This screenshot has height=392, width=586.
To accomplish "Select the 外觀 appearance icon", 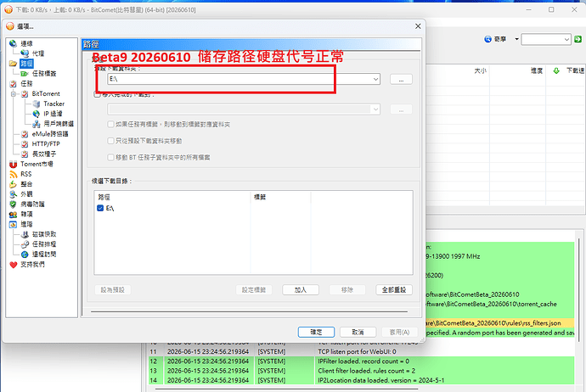I will point(13,194).
